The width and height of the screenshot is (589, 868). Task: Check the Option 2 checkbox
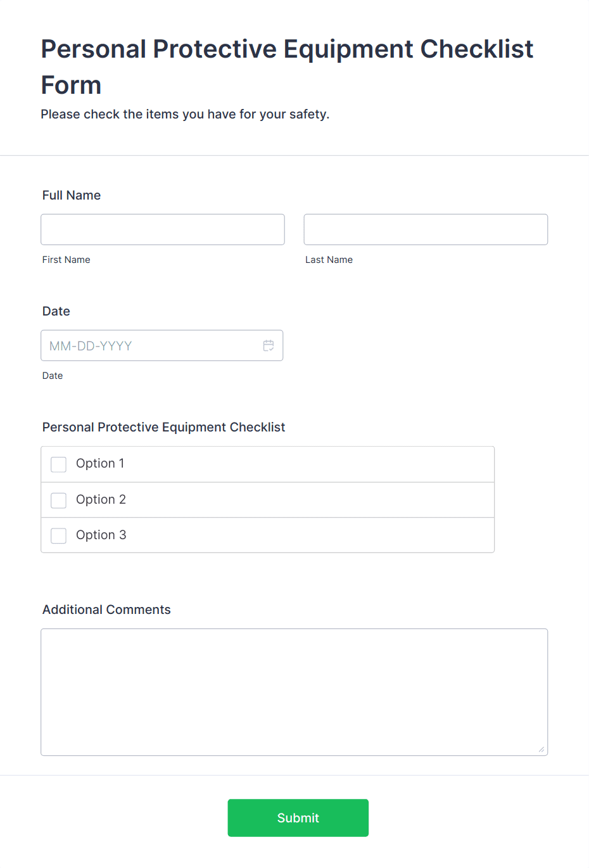[58, 500]
